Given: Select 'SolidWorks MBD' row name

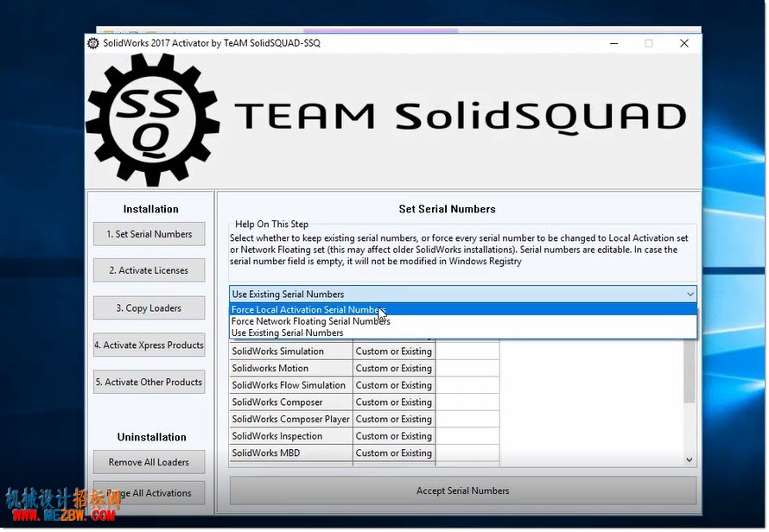Looking at the screenshot, I should (291, 453).
